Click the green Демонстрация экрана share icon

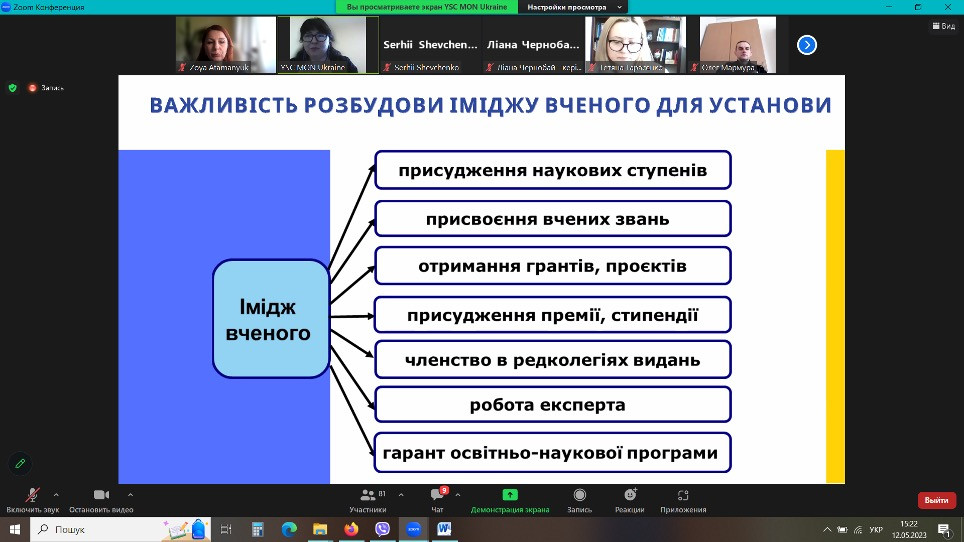click(x=510, y=495)
